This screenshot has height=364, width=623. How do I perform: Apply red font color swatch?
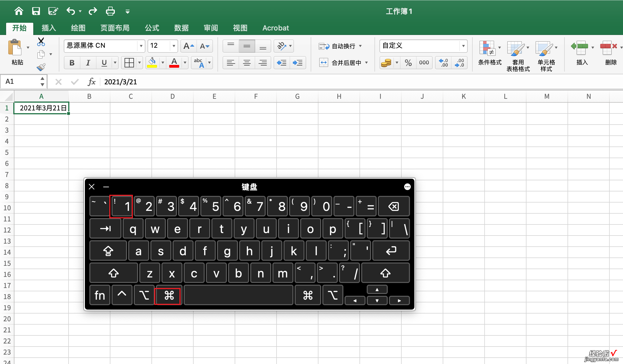[x=174, y=63]
